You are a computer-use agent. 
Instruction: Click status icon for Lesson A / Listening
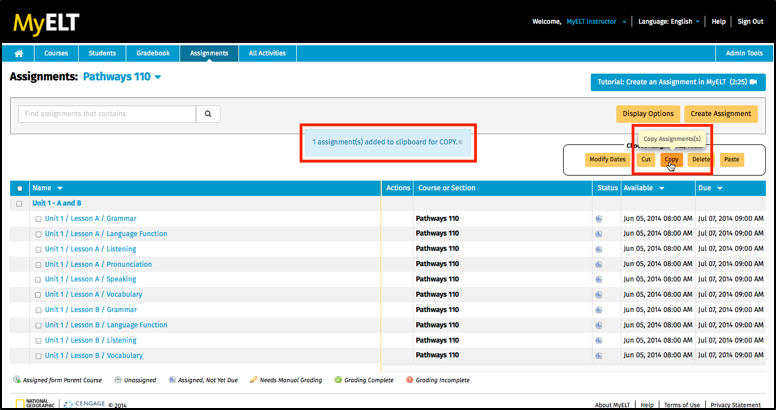pyautogui.click(x=599, y=249)
